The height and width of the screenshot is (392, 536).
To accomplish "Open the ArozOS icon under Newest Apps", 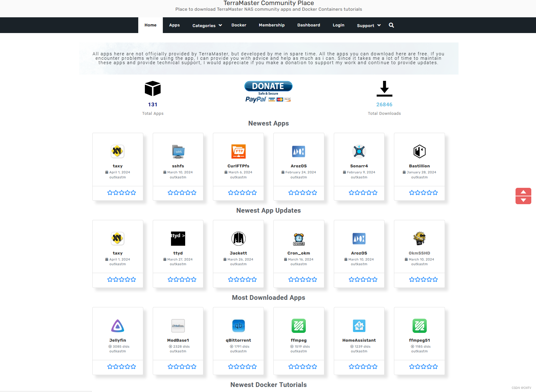I will pos(299,151).
